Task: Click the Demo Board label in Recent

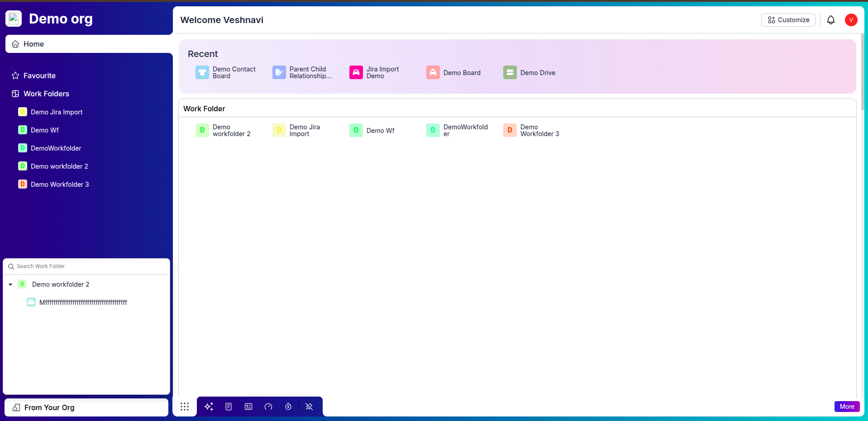Action: [462, 73]
